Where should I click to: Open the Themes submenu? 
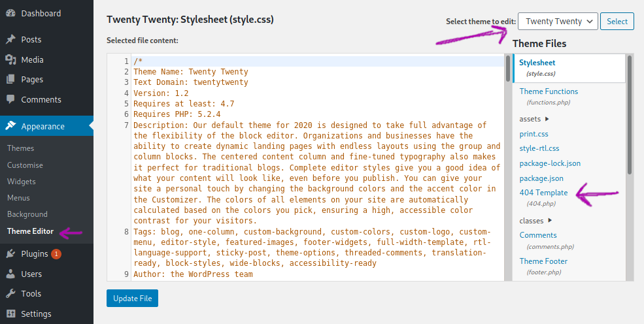coord(20,148)
